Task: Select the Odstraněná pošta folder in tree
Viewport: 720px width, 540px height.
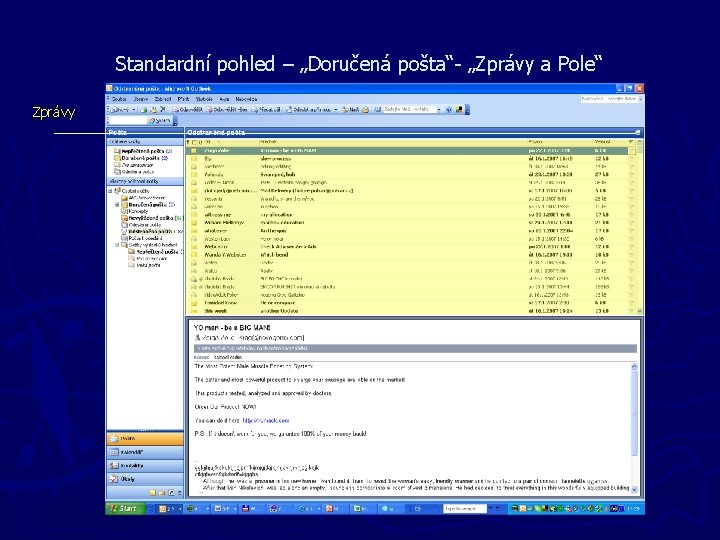Action: tap(152, 231)
